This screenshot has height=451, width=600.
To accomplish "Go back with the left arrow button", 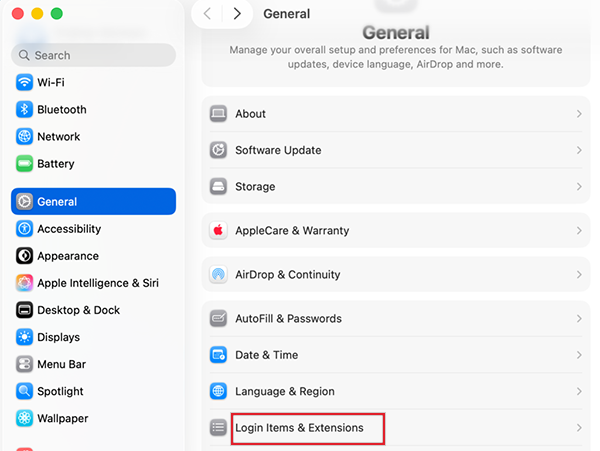I will (x=207, y=14).
